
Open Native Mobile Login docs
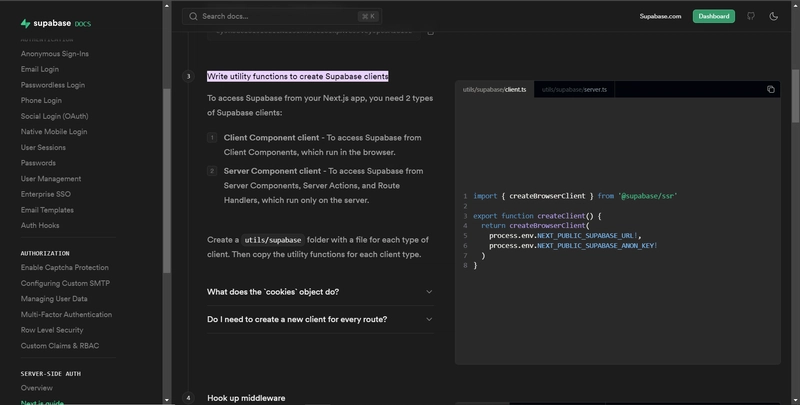(x=54, y=132)
